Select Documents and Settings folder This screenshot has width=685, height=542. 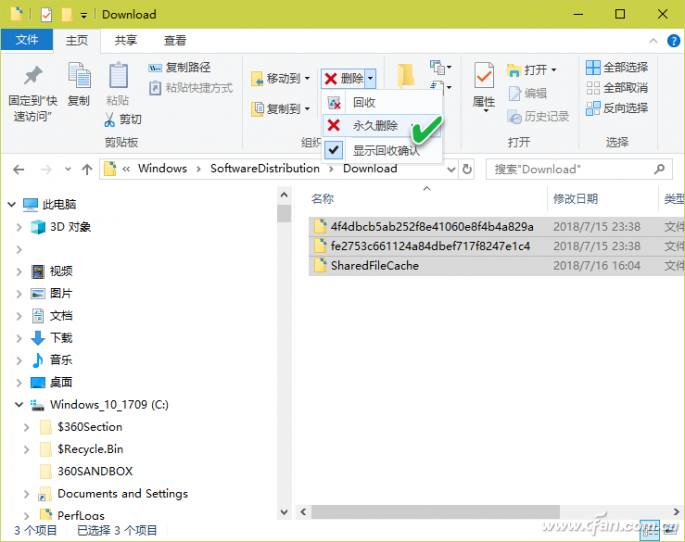(122, 494)
